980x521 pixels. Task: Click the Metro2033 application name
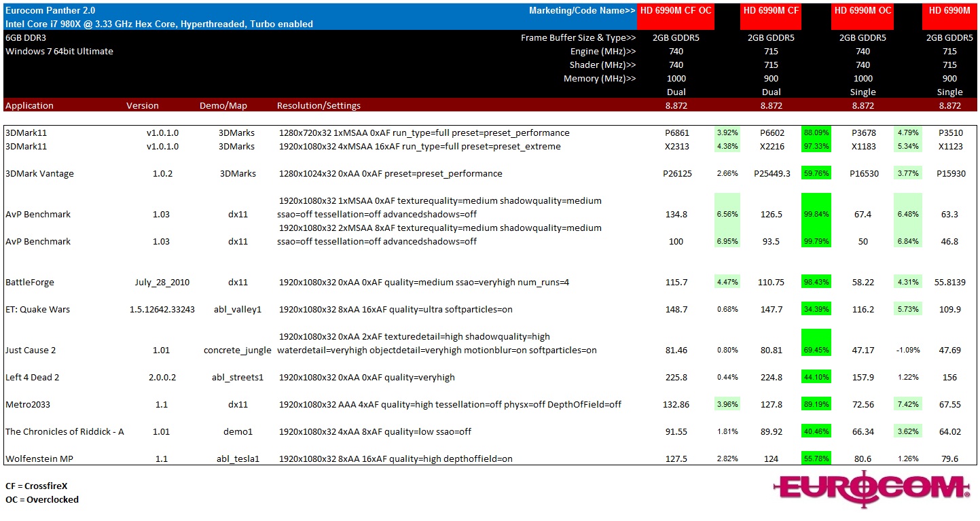click(28, 404)
